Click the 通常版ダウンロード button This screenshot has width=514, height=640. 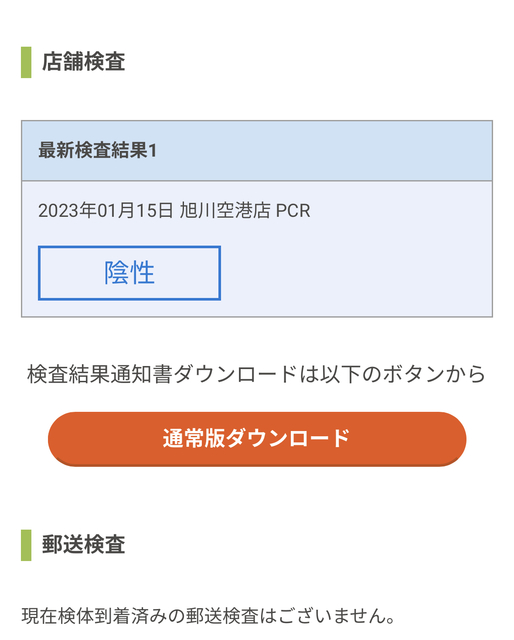click(x=257, y=438)
